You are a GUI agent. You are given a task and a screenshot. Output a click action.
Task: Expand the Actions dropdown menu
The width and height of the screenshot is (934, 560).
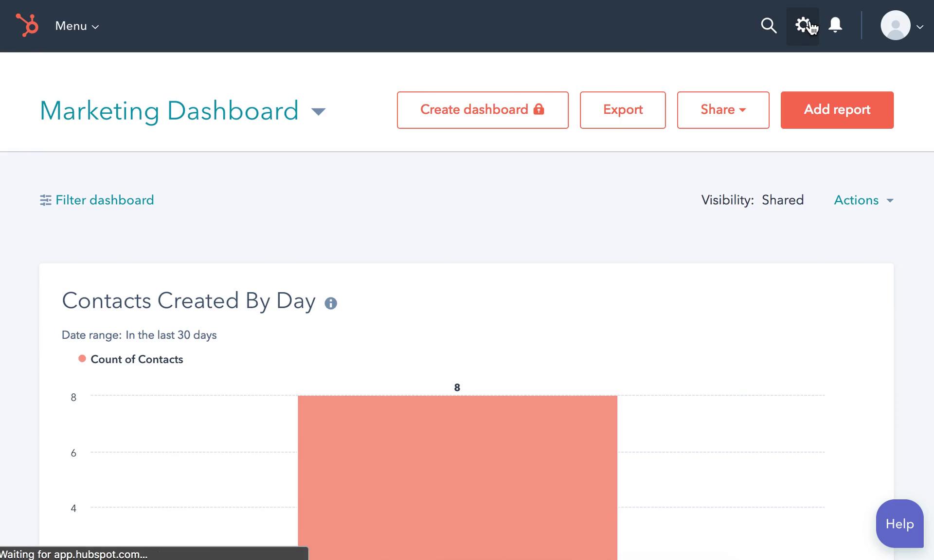coord(863,200)
